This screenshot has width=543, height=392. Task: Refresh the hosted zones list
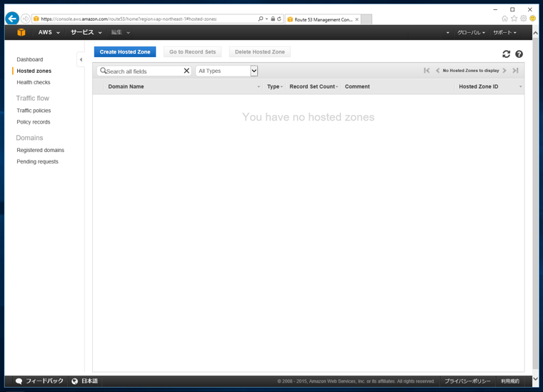pos(507,54)
